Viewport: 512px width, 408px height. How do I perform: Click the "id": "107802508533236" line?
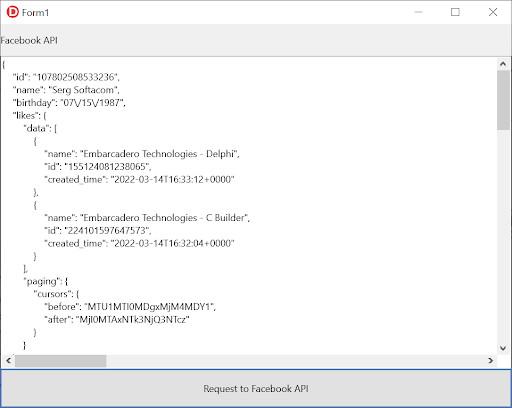pyautogui.click(x=66, y=77)
